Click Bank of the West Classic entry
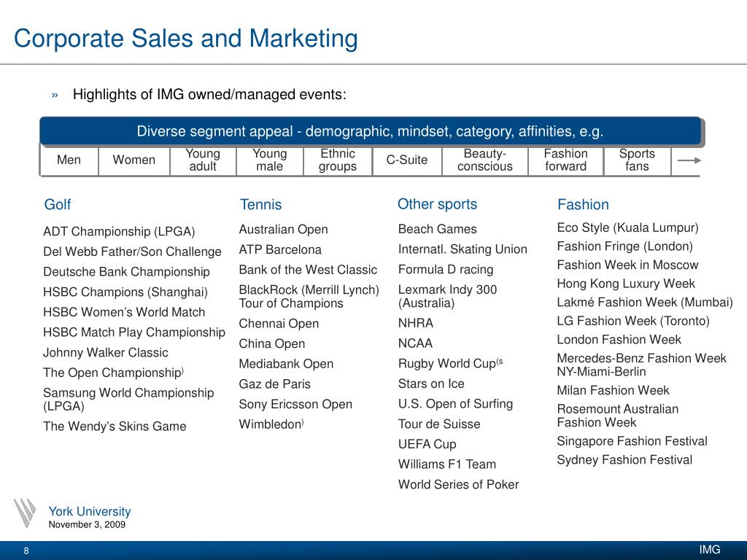747x560 pixels. click(308, 270)
